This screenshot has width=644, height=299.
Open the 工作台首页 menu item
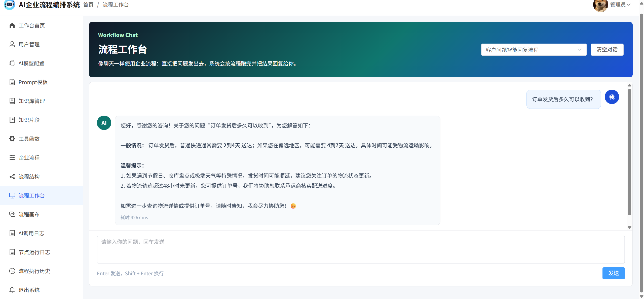[x=42, y=25]
